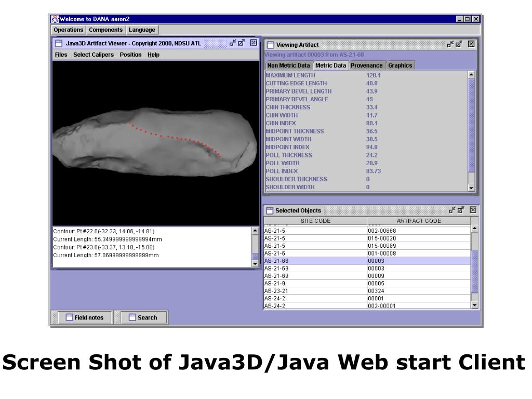Click the Selected Objects scrollbar thumb
532x399 pixels.
coord(475,271)
